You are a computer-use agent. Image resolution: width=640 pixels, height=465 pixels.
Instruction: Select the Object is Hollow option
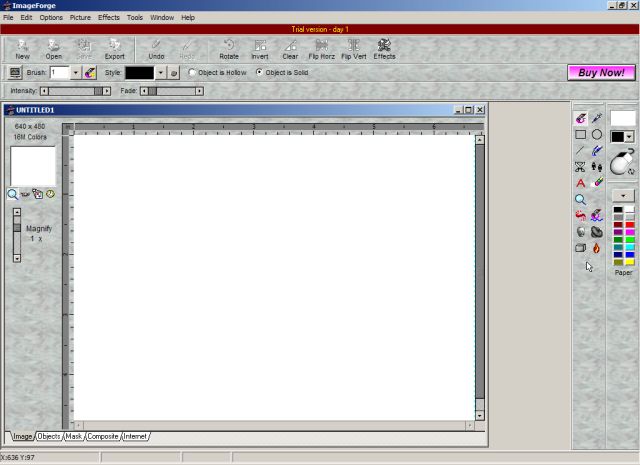pos(218,72)
